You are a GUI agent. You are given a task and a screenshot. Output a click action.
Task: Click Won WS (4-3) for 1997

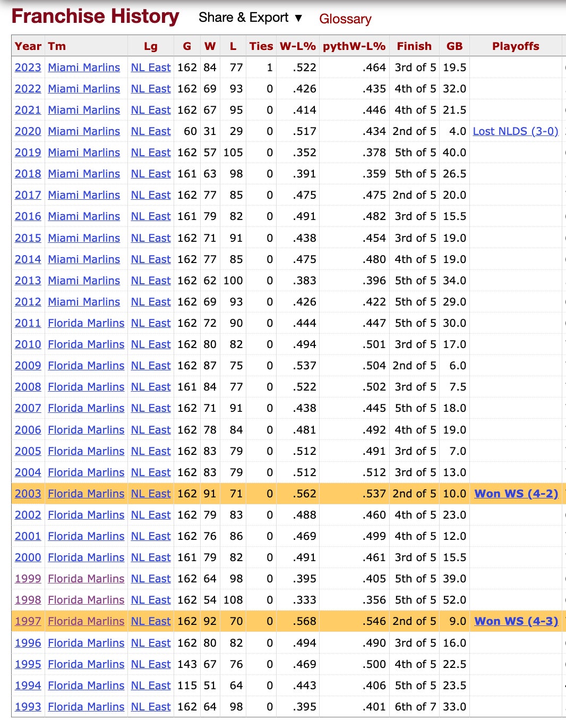tap(516, 621)
